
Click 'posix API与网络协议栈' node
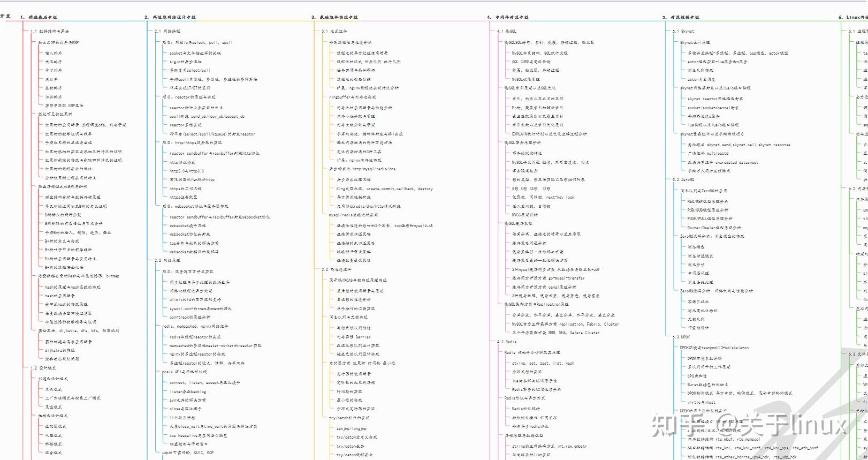coord(185,372)
